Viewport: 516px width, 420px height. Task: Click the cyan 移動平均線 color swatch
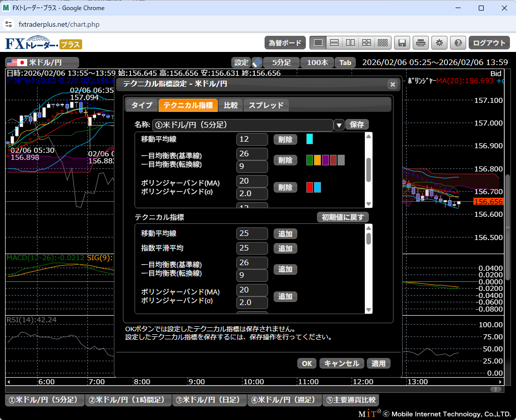point(309,139)
